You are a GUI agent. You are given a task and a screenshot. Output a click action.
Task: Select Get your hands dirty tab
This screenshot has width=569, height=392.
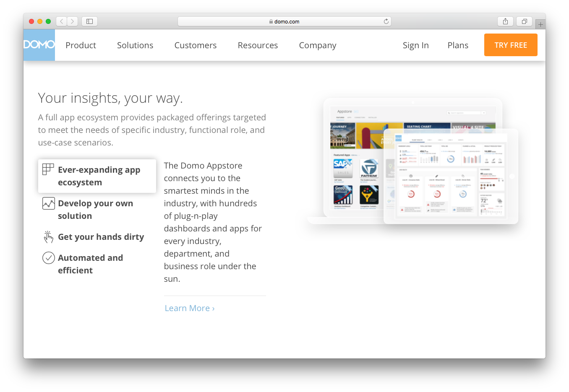(x=97, y=237)
